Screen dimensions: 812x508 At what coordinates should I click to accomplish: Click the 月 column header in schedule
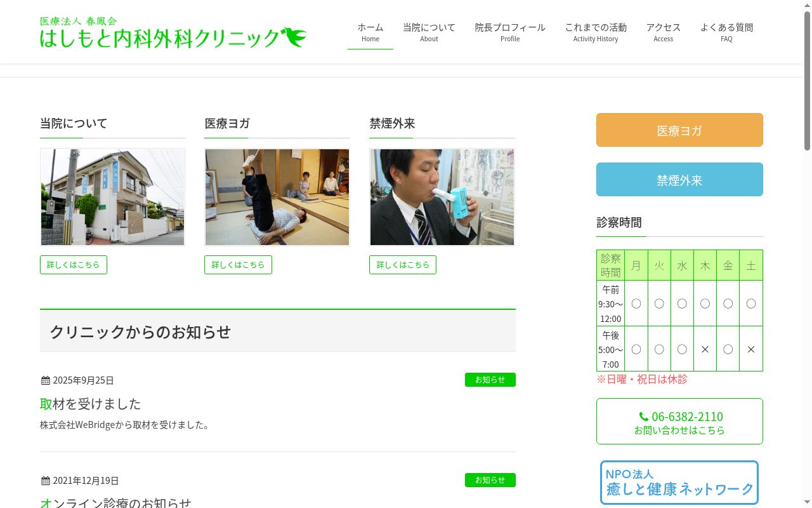click(x=636, y=265)
